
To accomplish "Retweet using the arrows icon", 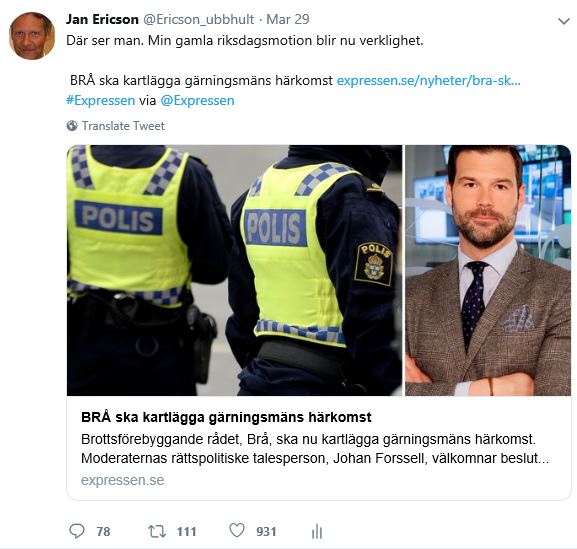I will [x=157, y=531].
